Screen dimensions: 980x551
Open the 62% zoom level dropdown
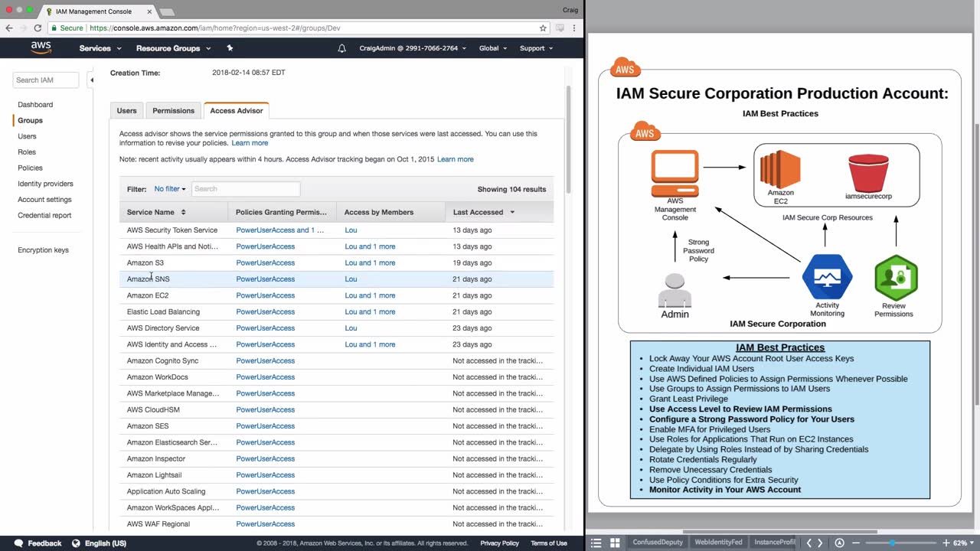point(963,543)
